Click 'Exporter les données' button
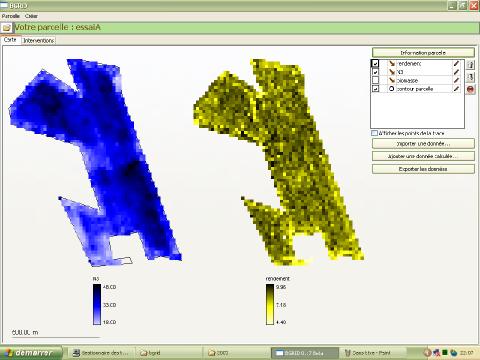The height and width of the screenshot is (360, 480). (423, 169)
